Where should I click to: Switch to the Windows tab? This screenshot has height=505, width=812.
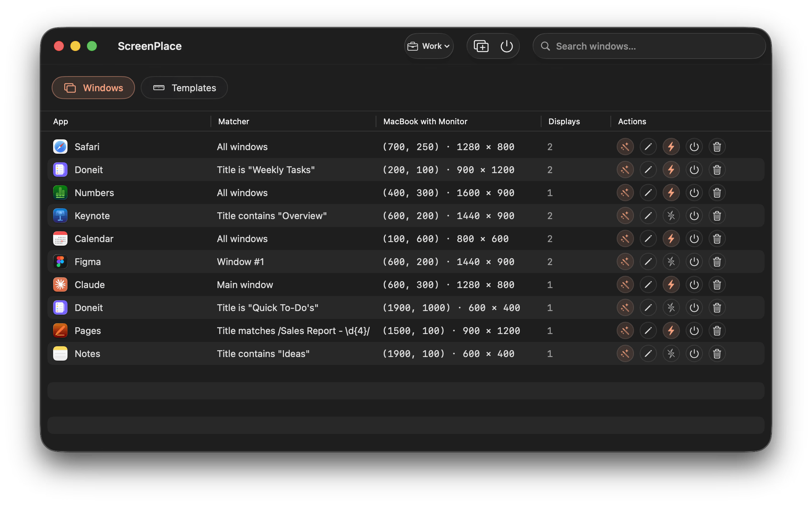tap(93, 88)
